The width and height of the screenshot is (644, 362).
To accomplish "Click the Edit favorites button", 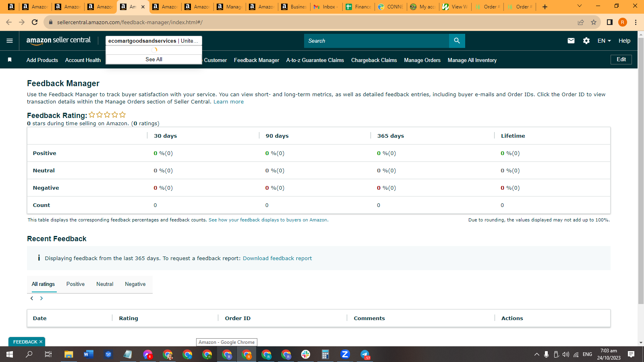I will (x=621, y=60).
